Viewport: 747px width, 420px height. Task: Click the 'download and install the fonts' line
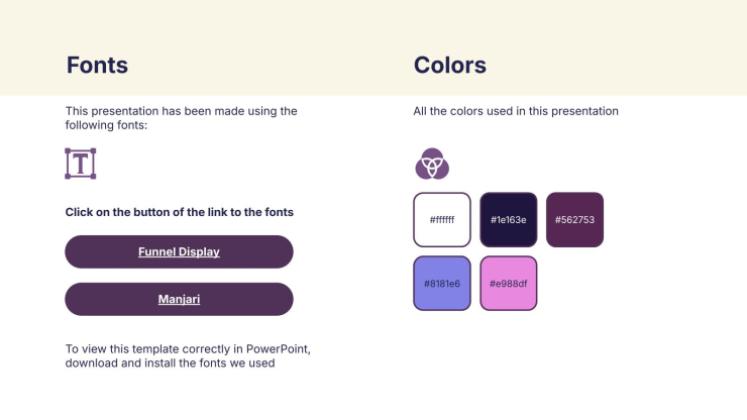(x=170, y=363)
